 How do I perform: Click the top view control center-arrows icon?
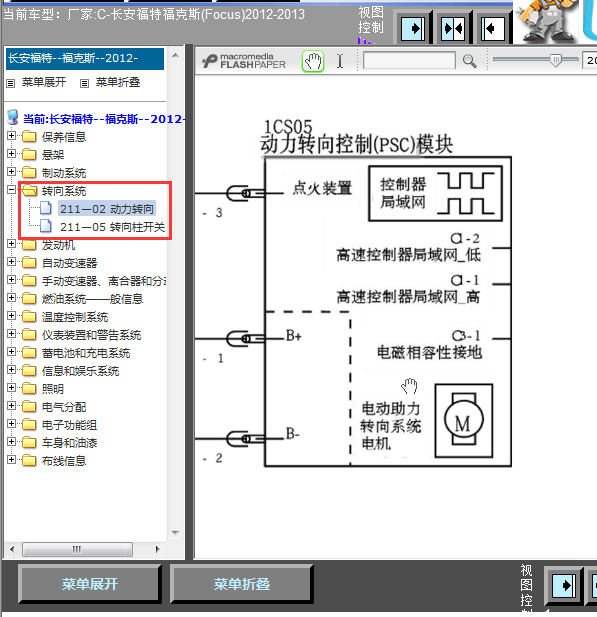(453, 28)
